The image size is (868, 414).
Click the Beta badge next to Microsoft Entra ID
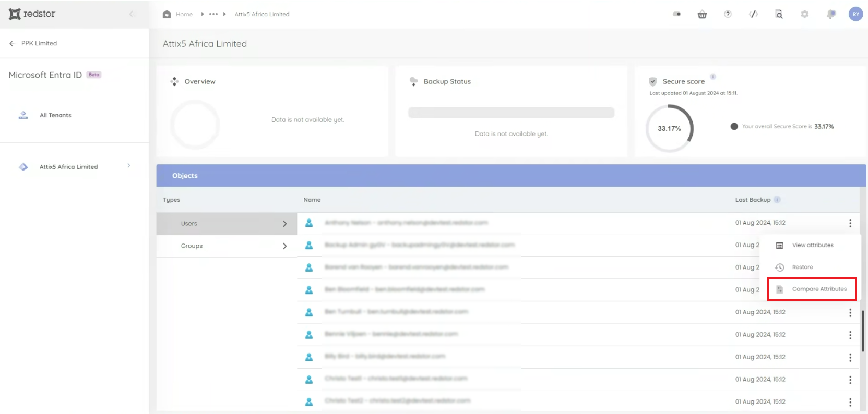(94, 75)
